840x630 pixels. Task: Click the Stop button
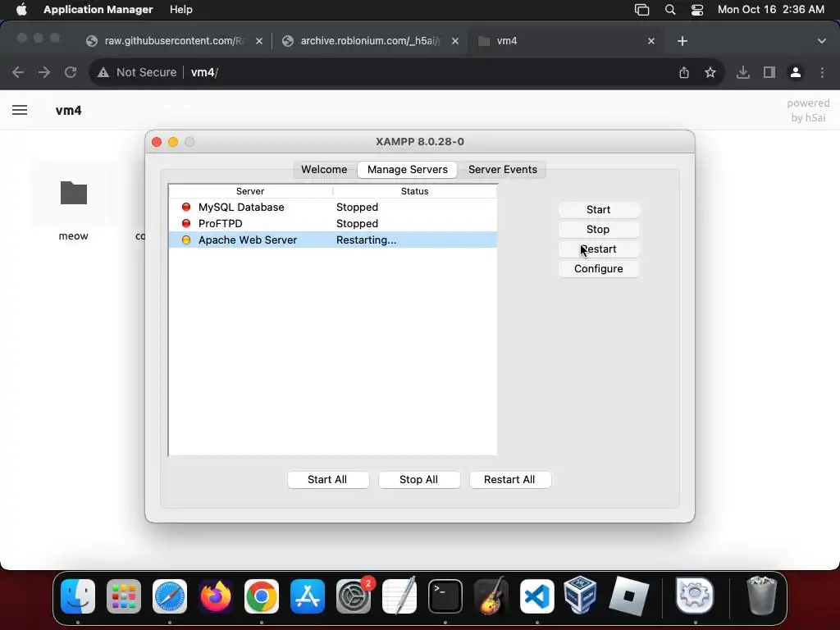(598, 230)
